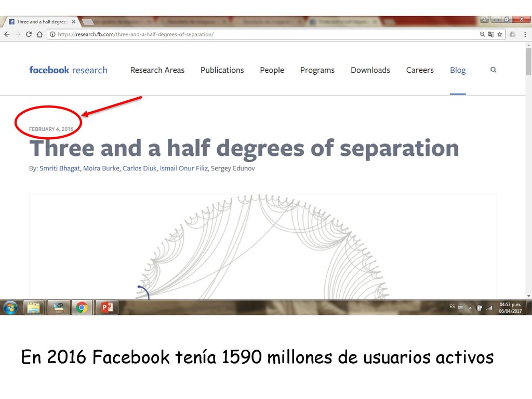
Task: Open the People menu item
Action: (272, 70)
